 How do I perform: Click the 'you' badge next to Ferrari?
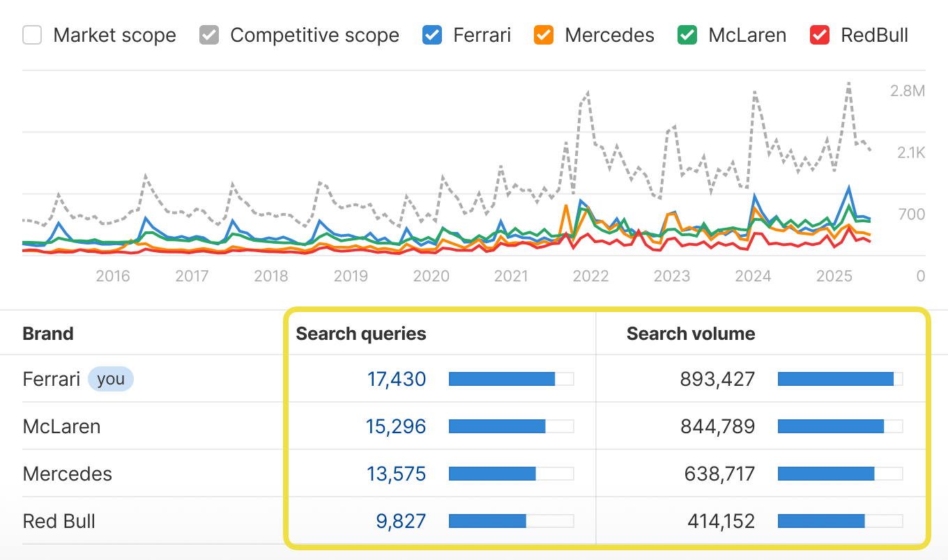click(111, 379)
